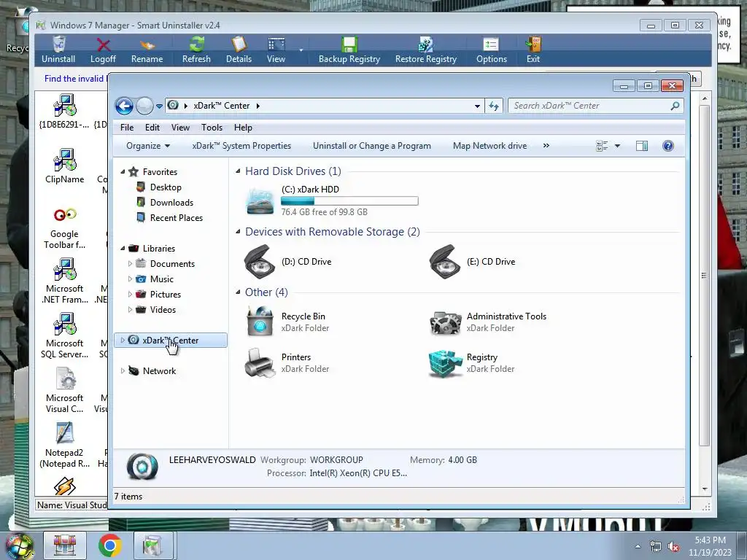The image size is (747, 560).
Task: Open the View menu in Explorer
Action: tap(181, 128)
